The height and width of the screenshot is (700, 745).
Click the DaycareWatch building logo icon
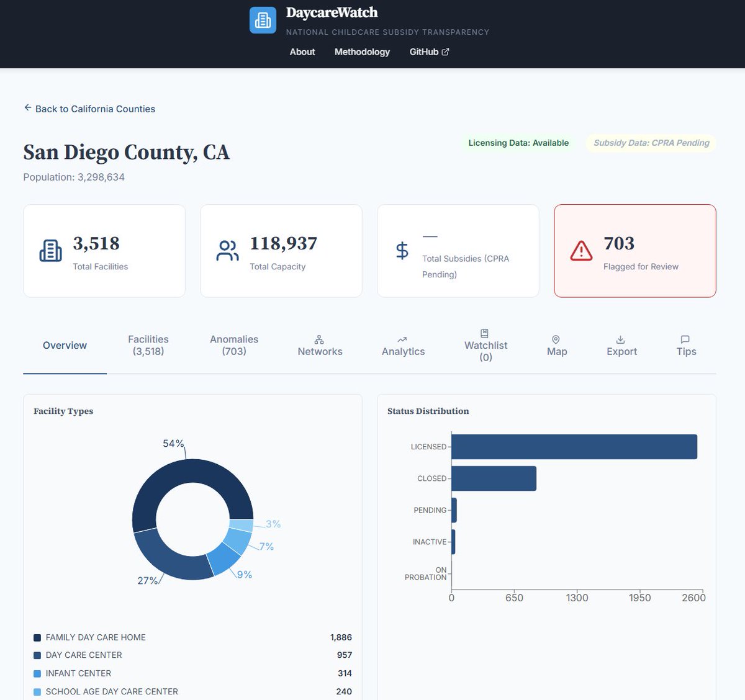[x=263, y=20]
